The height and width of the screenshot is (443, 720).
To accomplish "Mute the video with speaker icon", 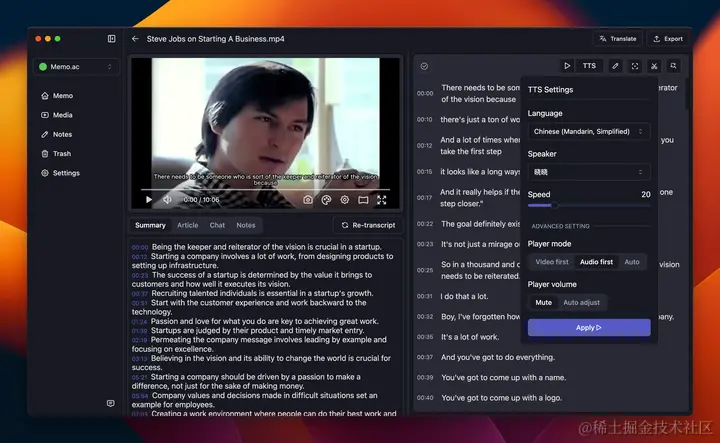I will point(168,200).
